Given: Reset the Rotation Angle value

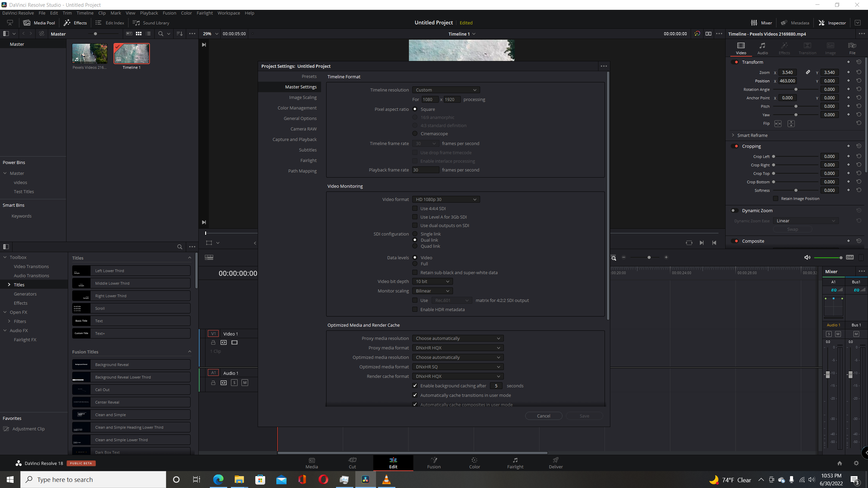Looking at the screenshot, I should pyautogui.click(x=859, y=89).
